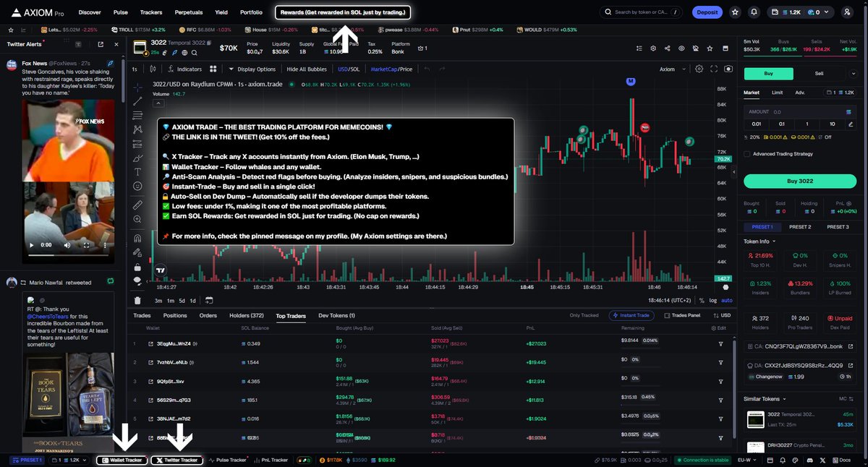The image size is (868, 467).
Task: Click the date range calendar icon below chart
Action: click(209, 300)
